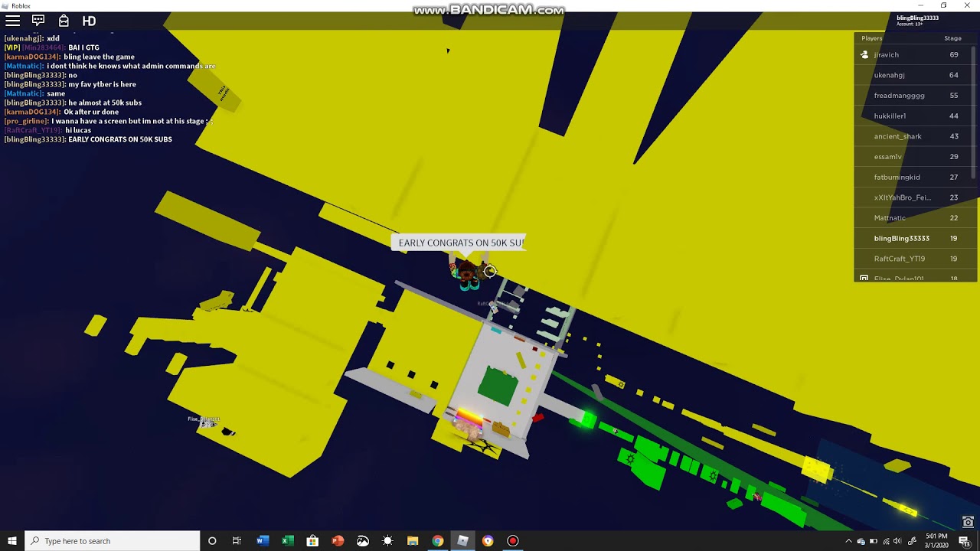Open Microsoft Store from taskbar
Screen dimensions: 980x551
[x=312, y=541]
